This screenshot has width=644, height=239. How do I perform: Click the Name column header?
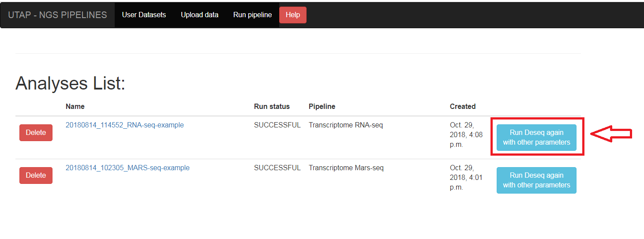click(x=75, y=106)
